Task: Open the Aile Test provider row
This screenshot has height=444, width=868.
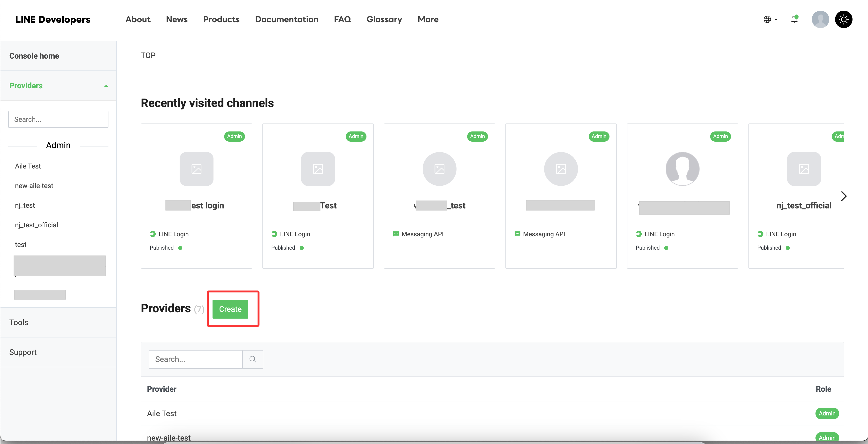Action: [x=492, y=413]
